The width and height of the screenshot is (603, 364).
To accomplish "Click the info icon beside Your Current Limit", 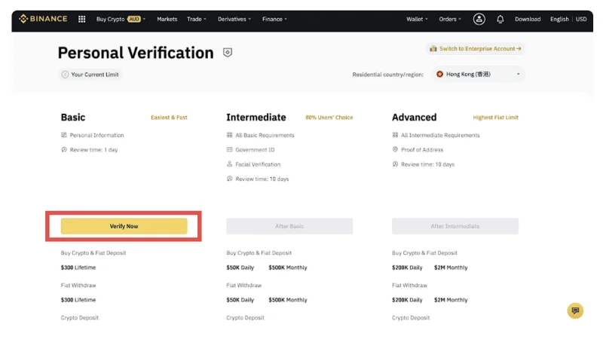I will (x=65, y=75).
